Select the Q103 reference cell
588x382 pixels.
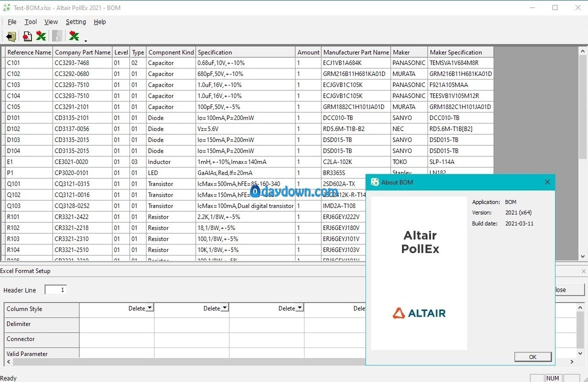29,206
